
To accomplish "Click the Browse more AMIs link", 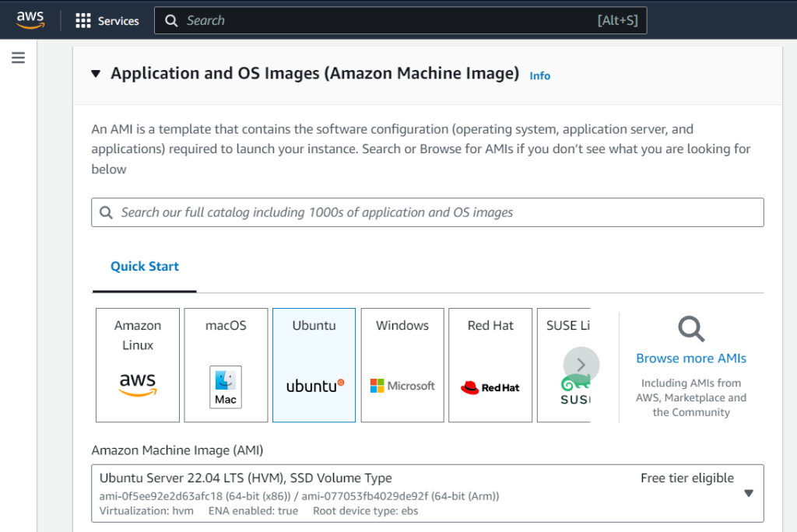I will click(x=690, y=359).
